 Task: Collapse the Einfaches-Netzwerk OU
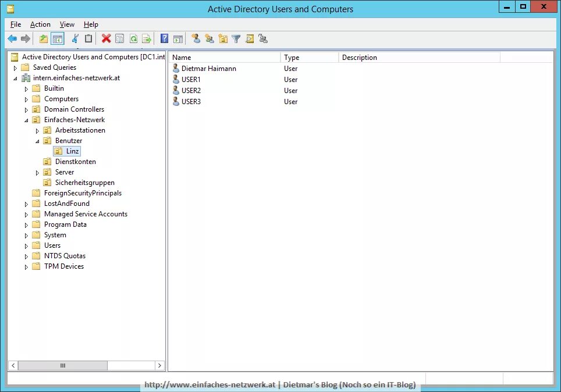26,120
